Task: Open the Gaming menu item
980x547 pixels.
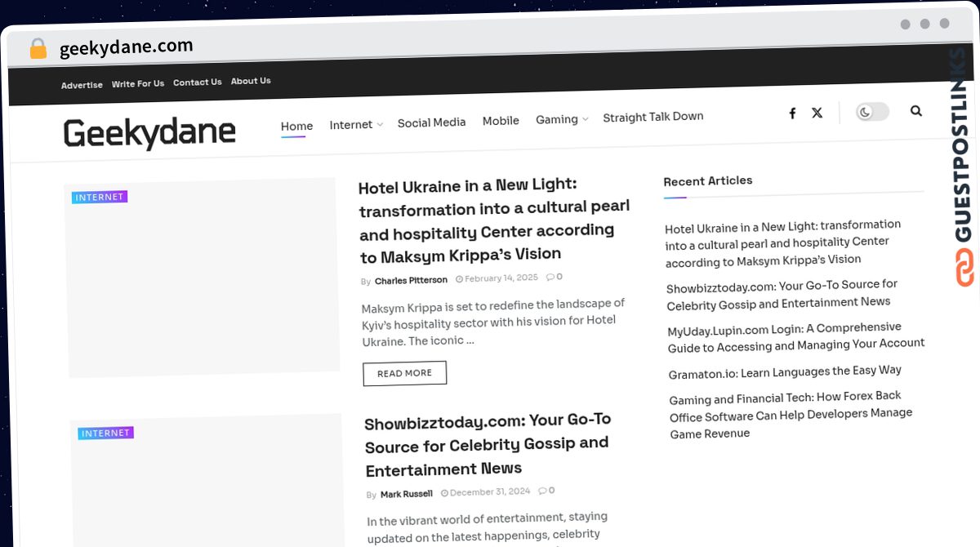Action: coord(557,119)
